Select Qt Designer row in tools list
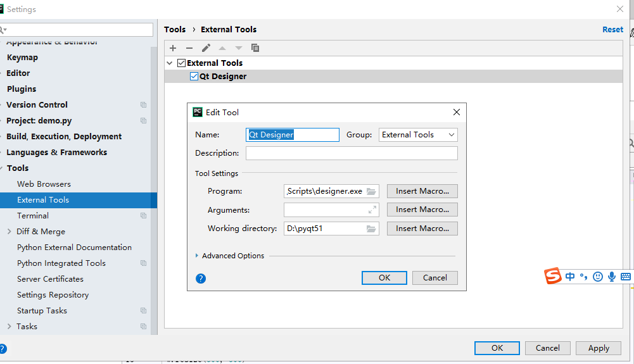The height and width of the screenshot is (364, 634). click(393, 77)
